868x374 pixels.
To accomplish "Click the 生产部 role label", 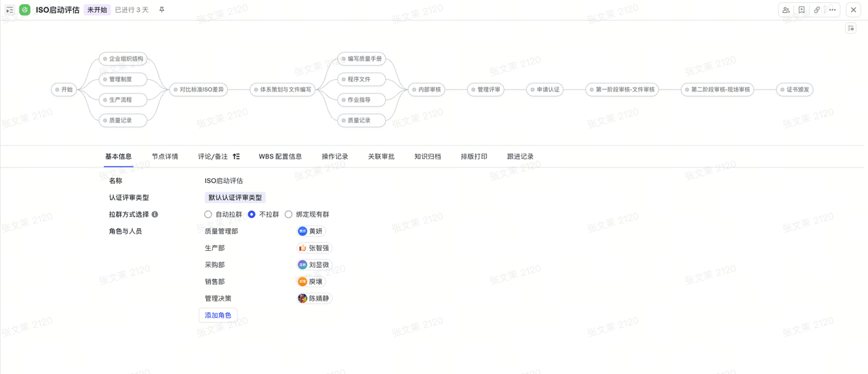I will (x=214, y=248).
